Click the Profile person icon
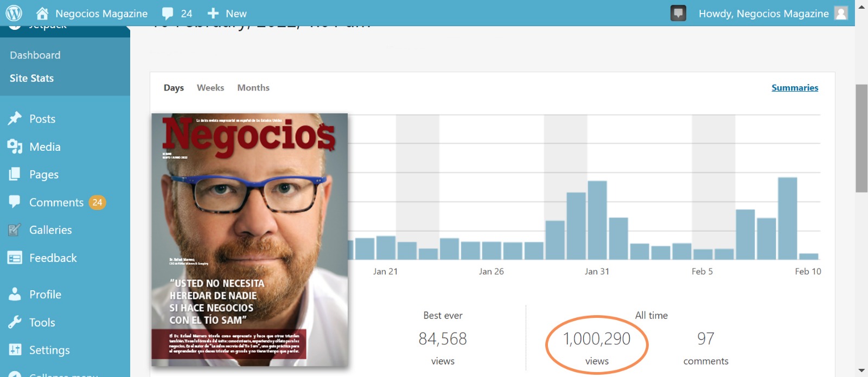Screen dimensions: 868x377 pyautogui.click(x=15, y=294)
